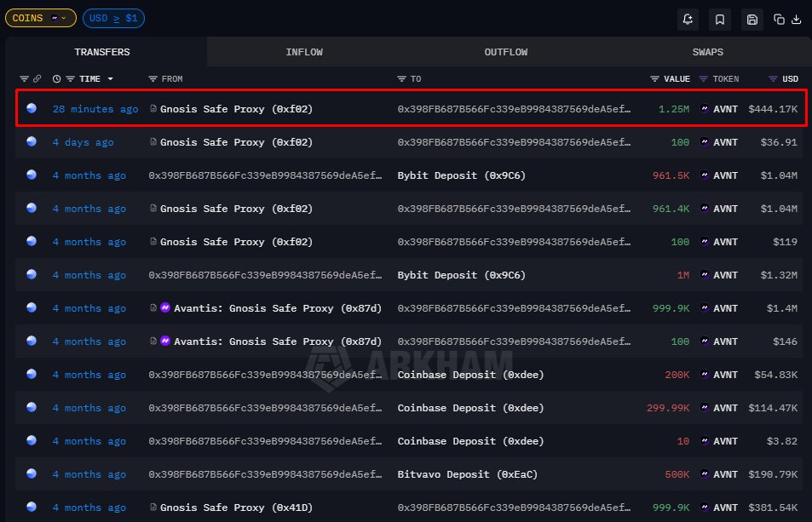The height and width of the screenshot is (522, 812).
Task: Click the download icon at top right
Action: (x=796, y=19)
